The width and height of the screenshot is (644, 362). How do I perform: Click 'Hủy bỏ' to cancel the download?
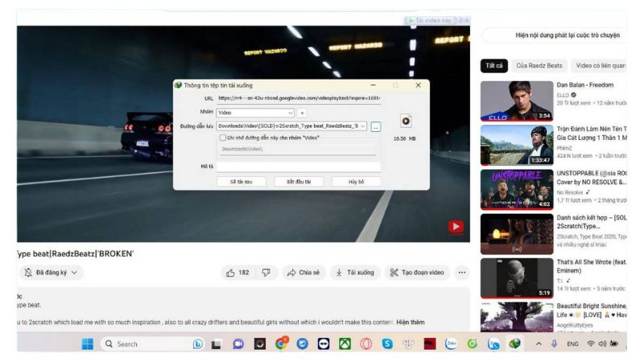point(356,182)
